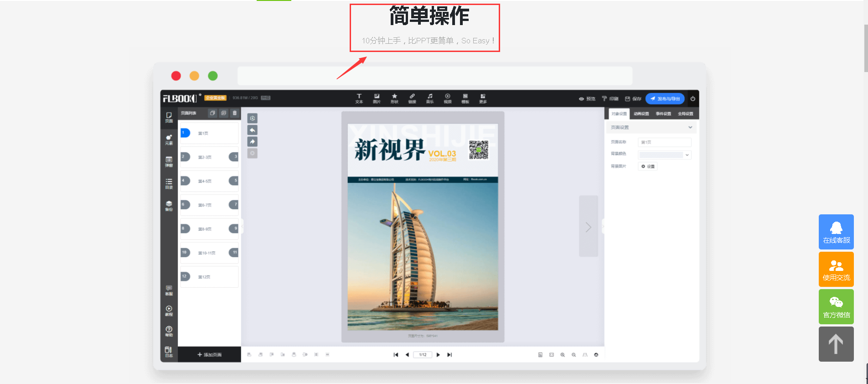The width and height of the screenshot is (868, 384).
Task: Open the 元素 elements sidebar panel
Action: point(169,140)
